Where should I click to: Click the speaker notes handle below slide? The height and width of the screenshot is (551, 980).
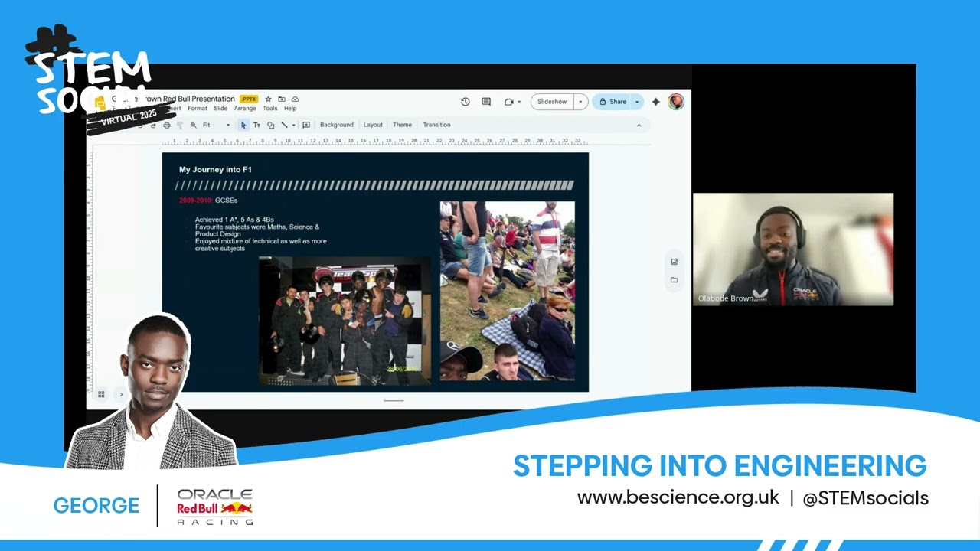394,400
